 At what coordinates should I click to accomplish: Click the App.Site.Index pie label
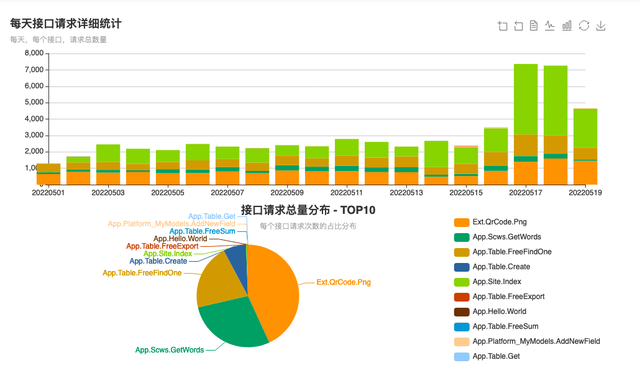click(167, 253)
